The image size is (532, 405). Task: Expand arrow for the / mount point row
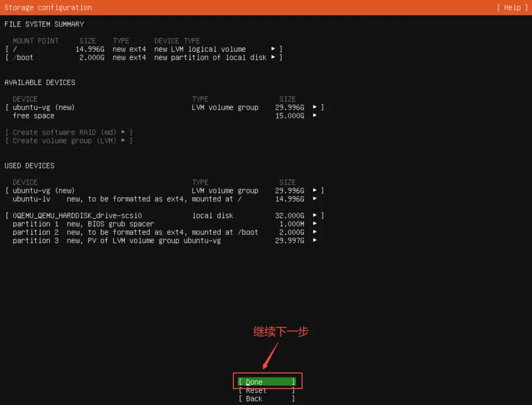[273, 49]
